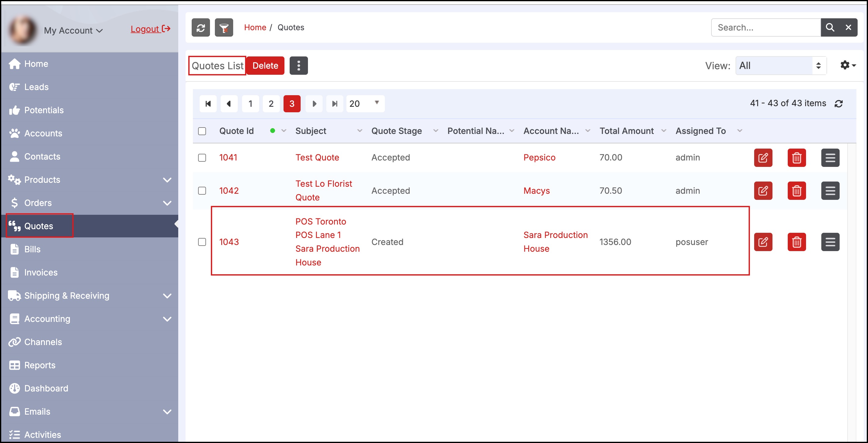Open the page size dropdown showing 20
The width and height of the screenshot is (868, 443).
pyautogui.click(x=365, y=104)
